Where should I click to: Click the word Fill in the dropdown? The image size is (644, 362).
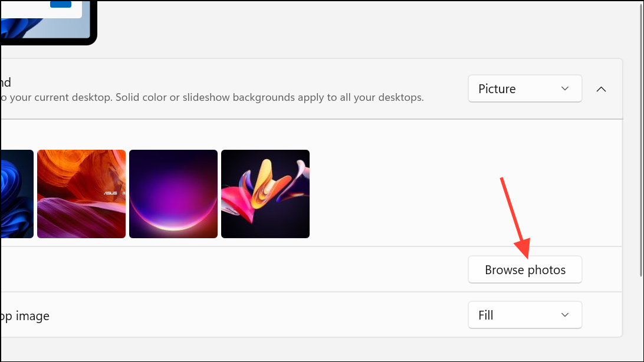click(x=486, y=315)
